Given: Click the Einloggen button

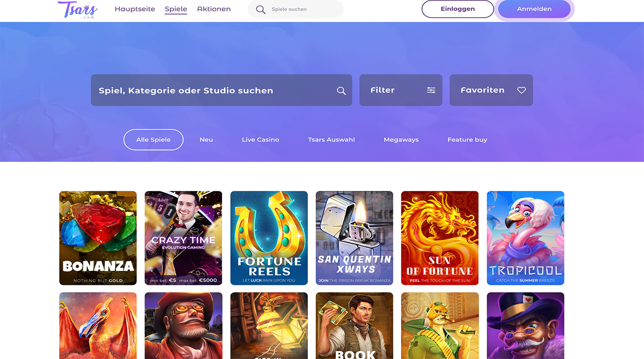Looking at the screenshot, I should (x=457, y=9).
